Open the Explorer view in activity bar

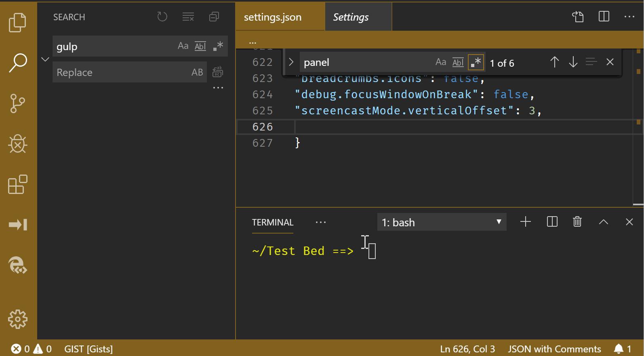tap(17, 22)
